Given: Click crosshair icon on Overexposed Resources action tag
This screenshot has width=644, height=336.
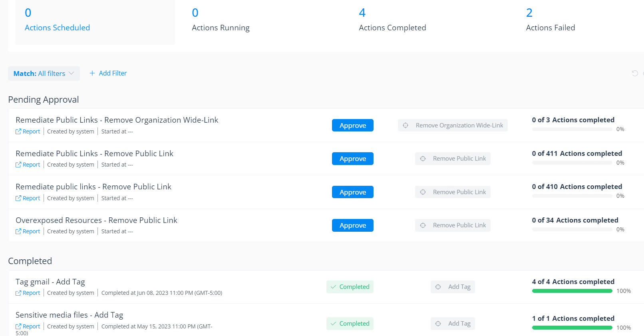Looking at the screenshot, I should tap(423, 225).
